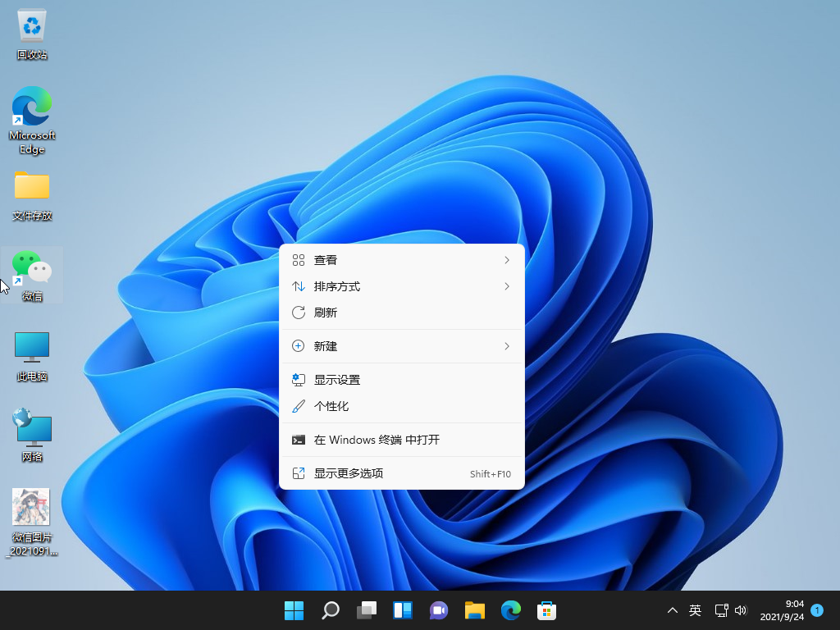Click the taskbar Search magnifier icon

(x=330, y=610)
